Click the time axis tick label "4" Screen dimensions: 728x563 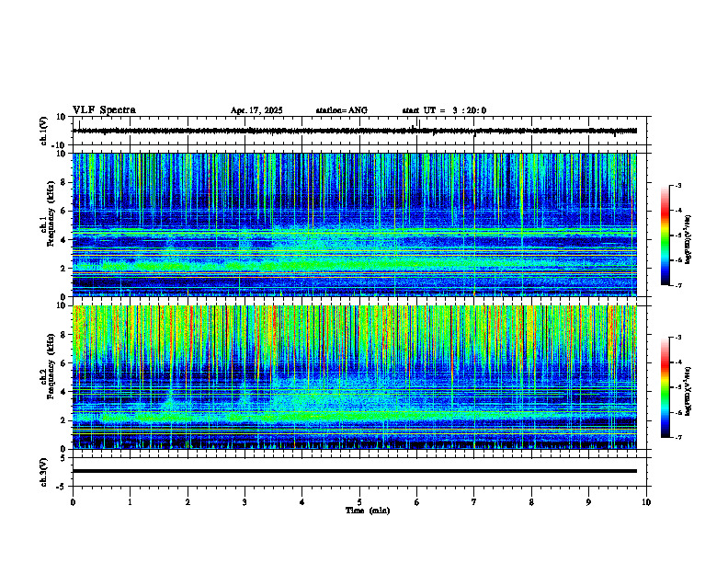(x=302, y=502)
